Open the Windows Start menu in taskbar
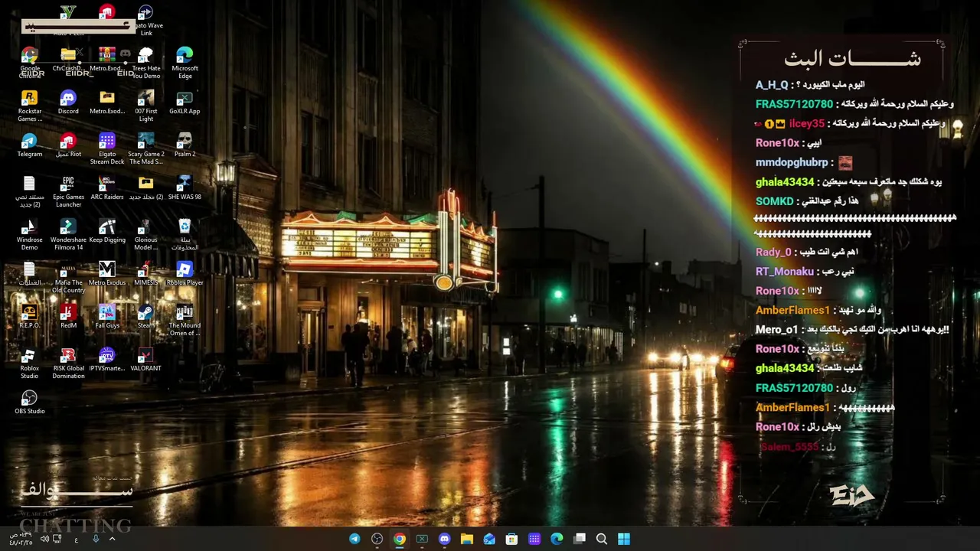The height and width of the screenshot is (551, 980). pyautogui.click(x=624, y=539)
